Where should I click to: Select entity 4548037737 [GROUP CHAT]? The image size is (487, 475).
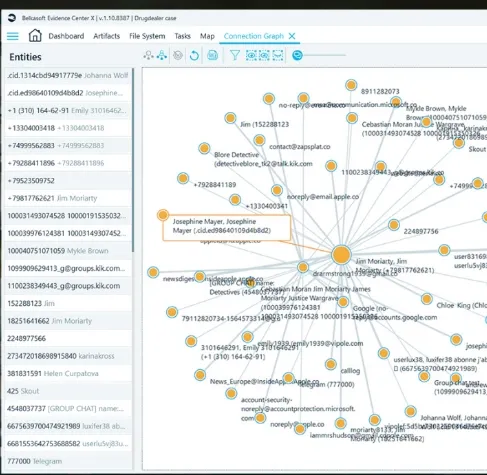coord(68,409)
